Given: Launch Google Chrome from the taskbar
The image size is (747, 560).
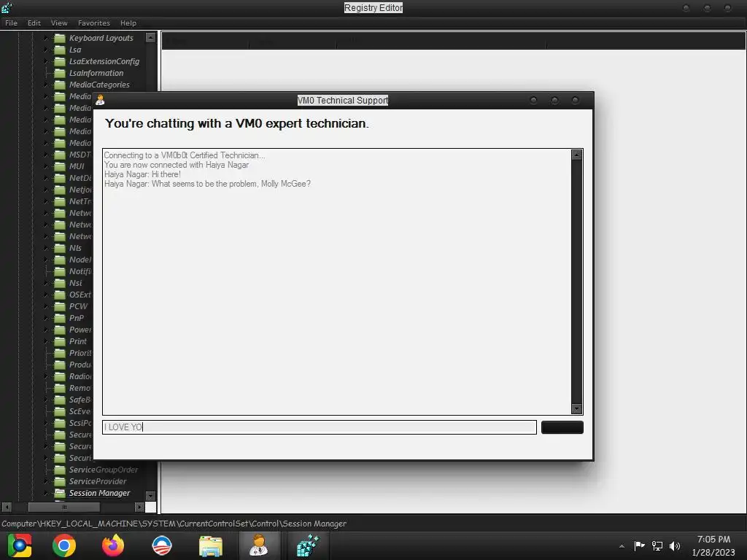Looking at the screenshot, I should click(64, 545).
